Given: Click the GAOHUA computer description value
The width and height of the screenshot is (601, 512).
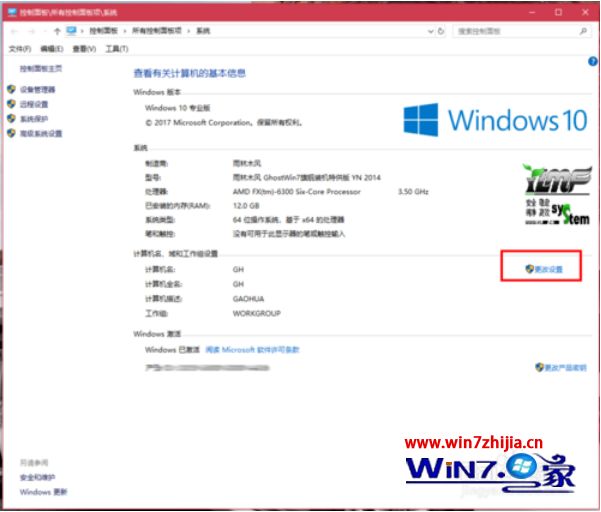Looking at the screenshot, I should point(248,299).
